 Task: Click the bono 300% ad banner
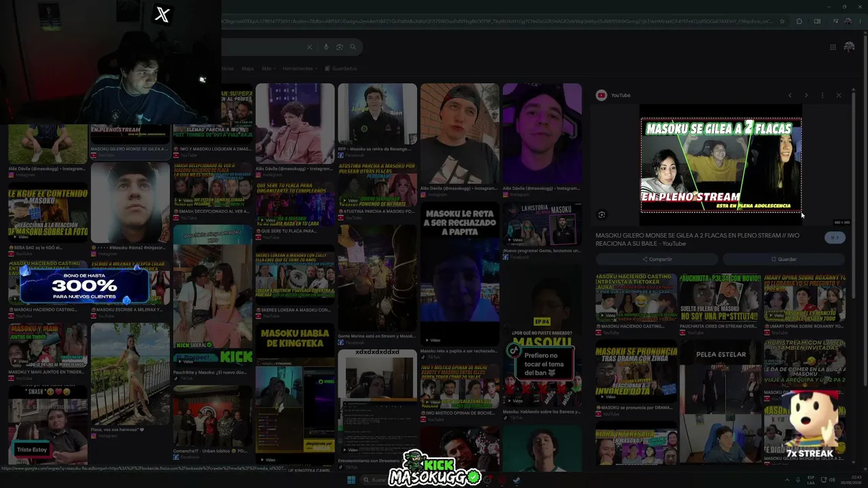[84, 287]
